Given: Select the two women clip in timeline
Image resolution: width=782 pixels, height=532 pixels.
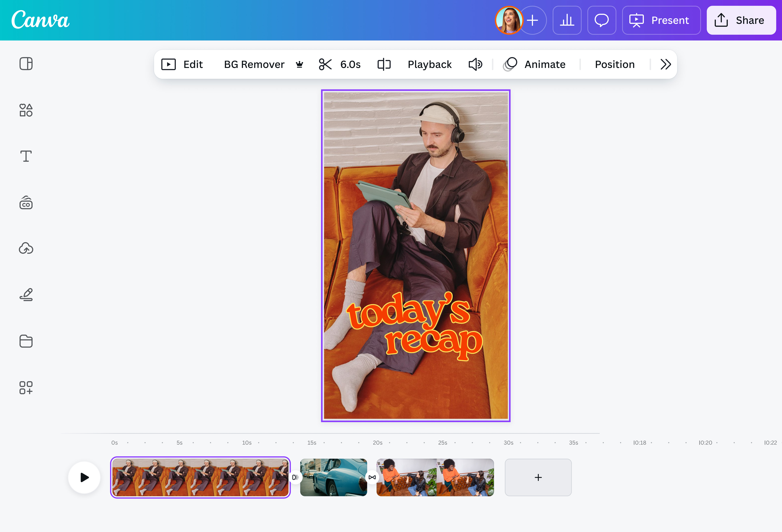Looking at the screenshot, I should pos(435,477).
